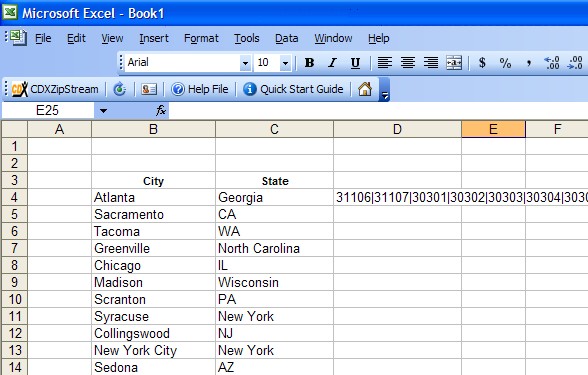Toggle Underline formatting button
The height and width of the screenshot is (375, 588).
tap(355, 63)
